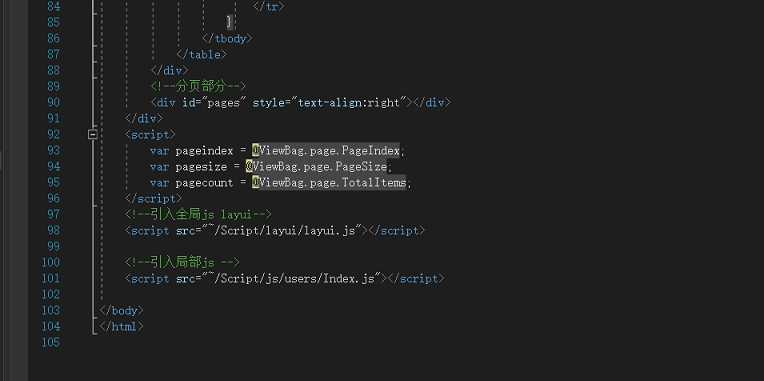Screen dimensions: 764x381
Task: Select line number 92 in the gutter
Action: (x=54, y=134)
